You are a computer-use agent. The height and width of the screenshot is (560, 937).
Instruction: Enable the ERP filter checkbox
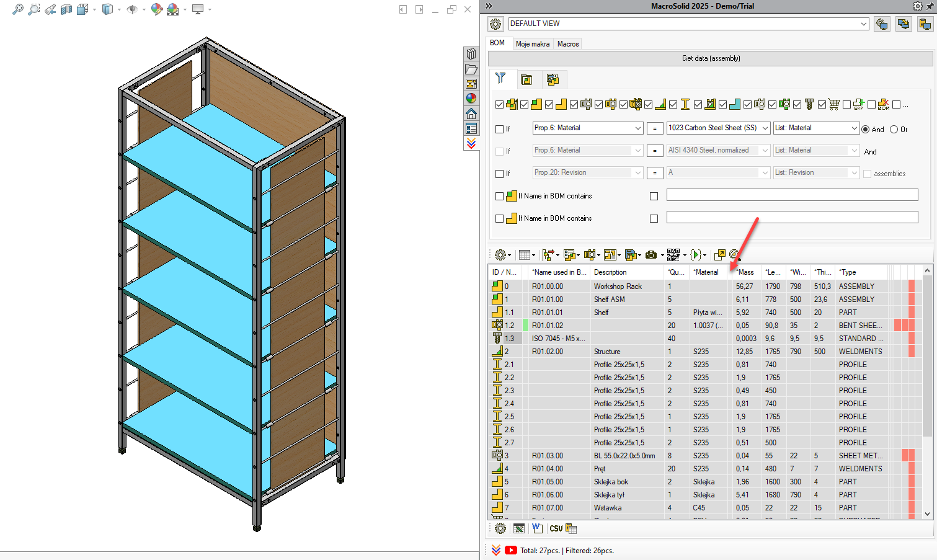pyautogui.click(x=847, y=105)
